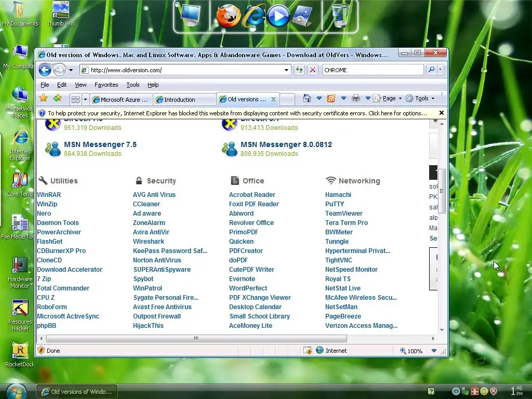Open My Computer monitor icon in dock

191,15
